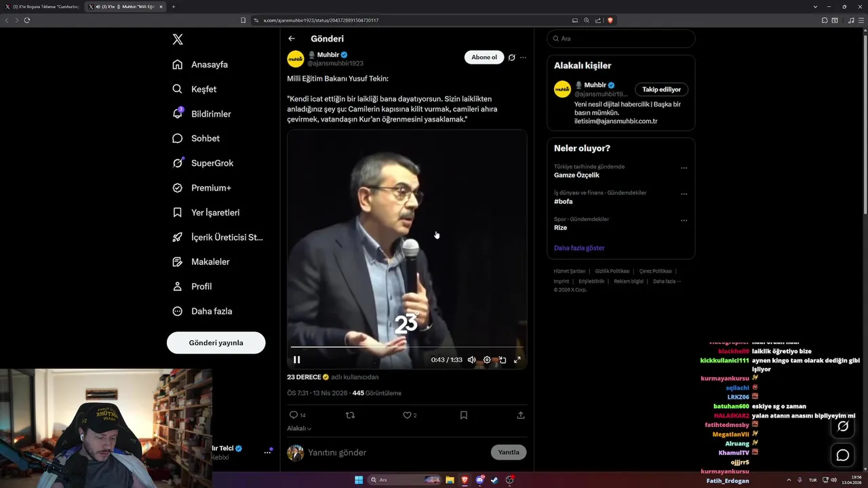Open Gizlilik Politikası footer link

click(x=612, y=271)
